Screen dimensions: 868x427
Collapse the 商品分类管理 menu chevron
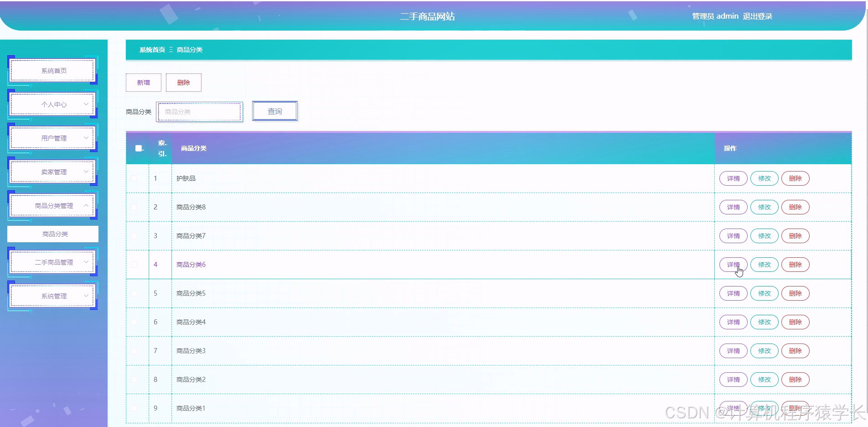click(86, 205)
